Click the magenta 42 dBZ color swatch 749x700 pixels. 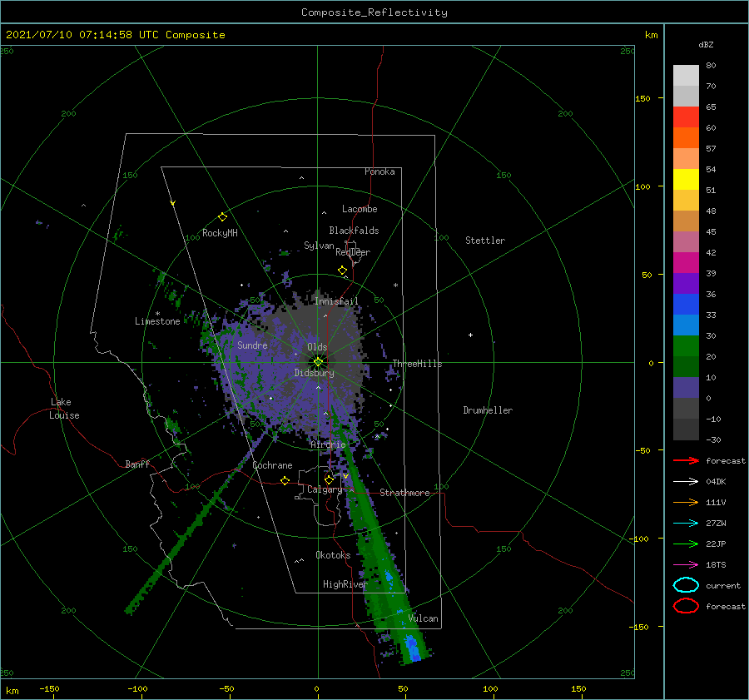(x=686, y=262)
